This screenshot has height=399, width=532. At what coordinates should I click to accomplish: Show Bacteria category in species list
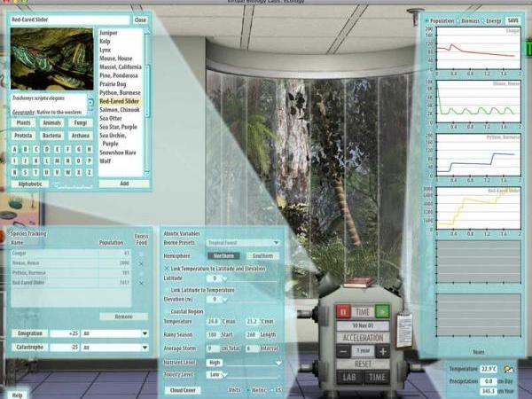[x=52, y=136]
